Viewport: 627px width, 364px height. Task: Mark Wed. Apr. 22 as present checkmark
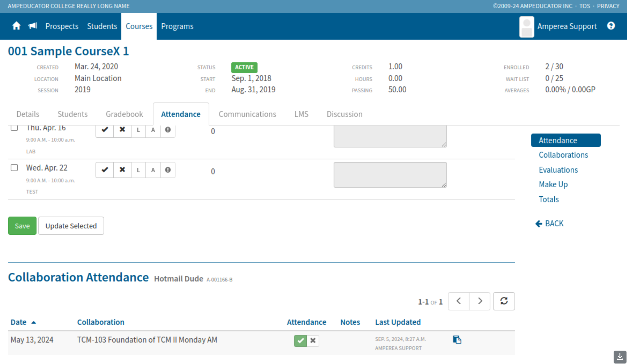(x=105, y=170)
